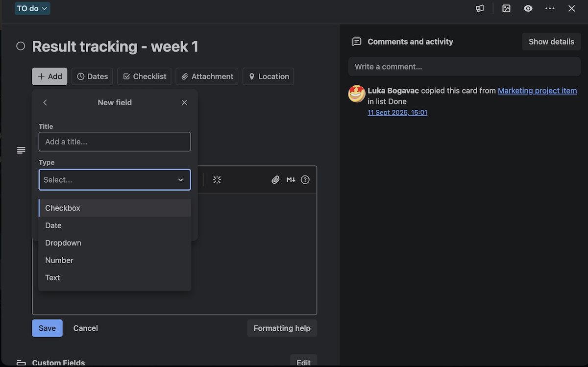Choose Number from the type options
Viewport: 588px width, 367px height.
[x=59, y=260]
